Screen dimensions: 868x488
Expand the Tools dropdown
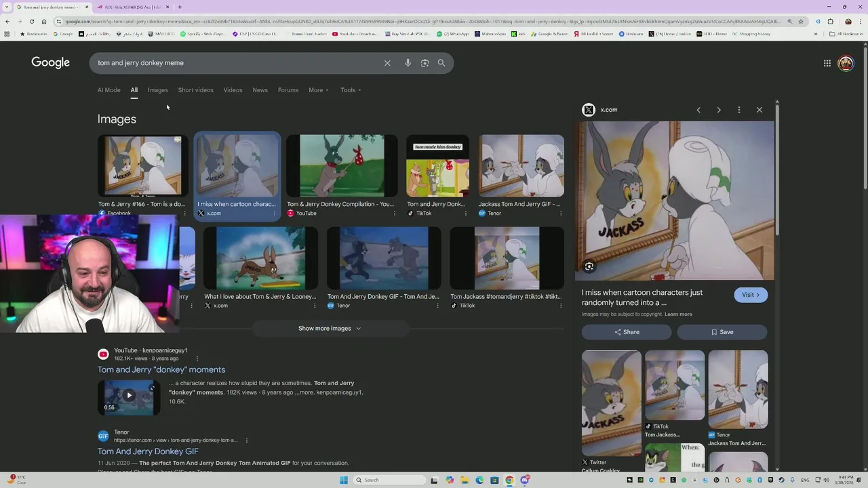(351, 90)
